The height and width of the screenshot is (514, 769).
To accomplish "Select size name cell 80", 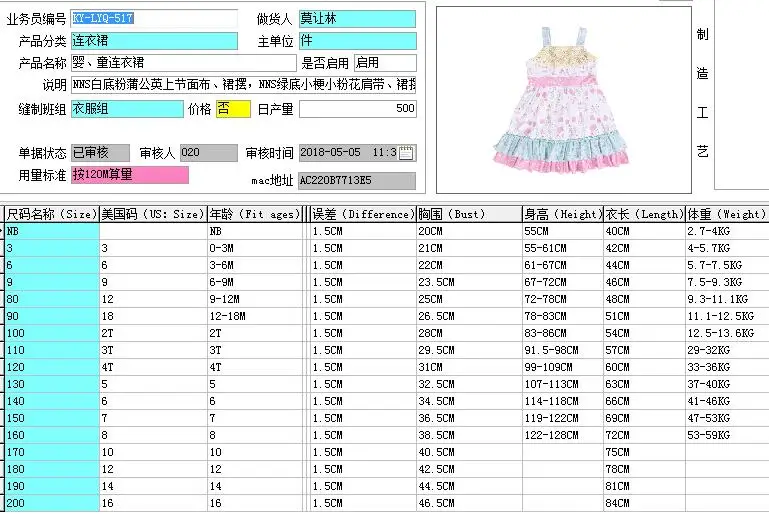I will [x=52, y=299].
